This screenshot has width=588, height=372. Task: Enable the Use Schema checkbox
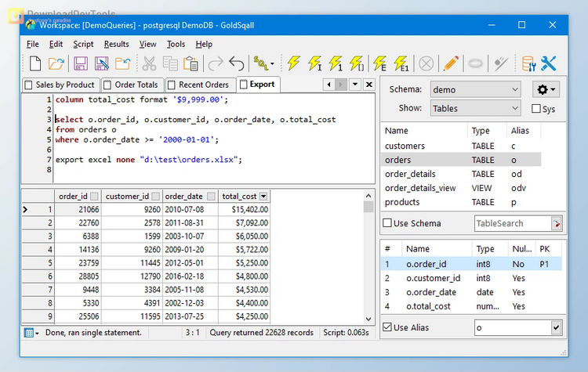pyautogui.click(x=387, y=223)
